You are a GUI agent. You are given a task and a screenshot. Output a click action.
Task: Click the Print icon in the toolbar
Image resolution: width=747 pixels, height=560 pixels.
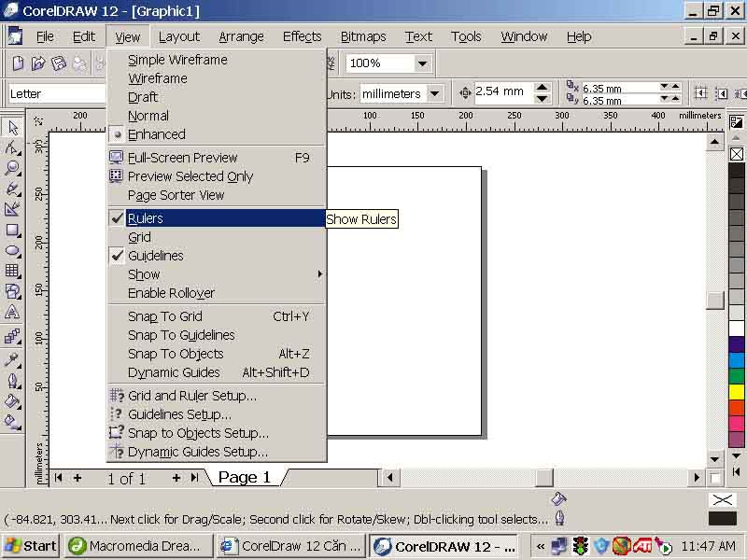click(79, 63)
